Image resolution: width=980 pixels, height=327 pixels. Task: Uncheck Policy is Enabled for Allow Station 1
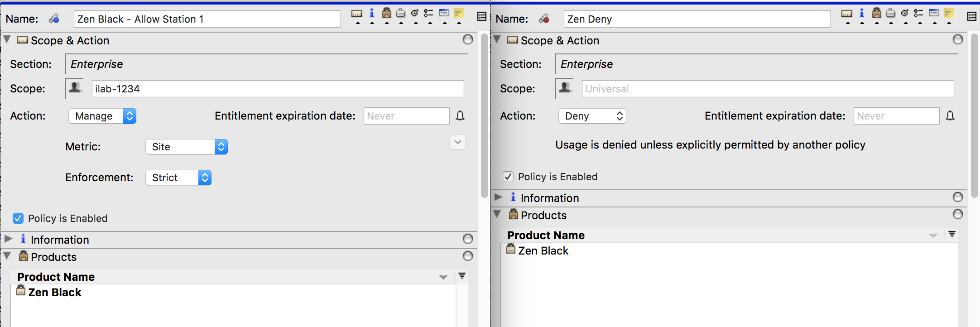(18, 218)
